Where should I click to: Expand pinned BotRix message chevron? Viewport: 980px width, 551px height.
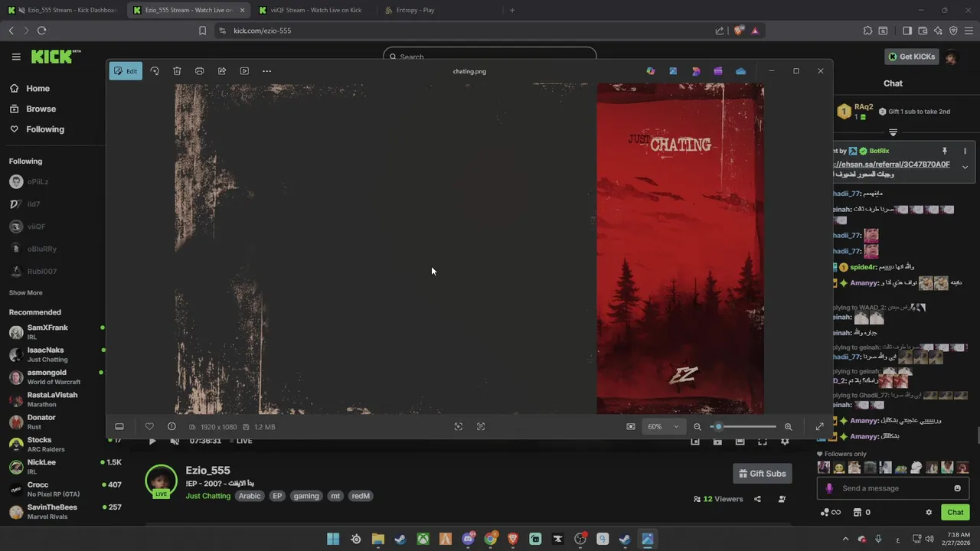965,167
